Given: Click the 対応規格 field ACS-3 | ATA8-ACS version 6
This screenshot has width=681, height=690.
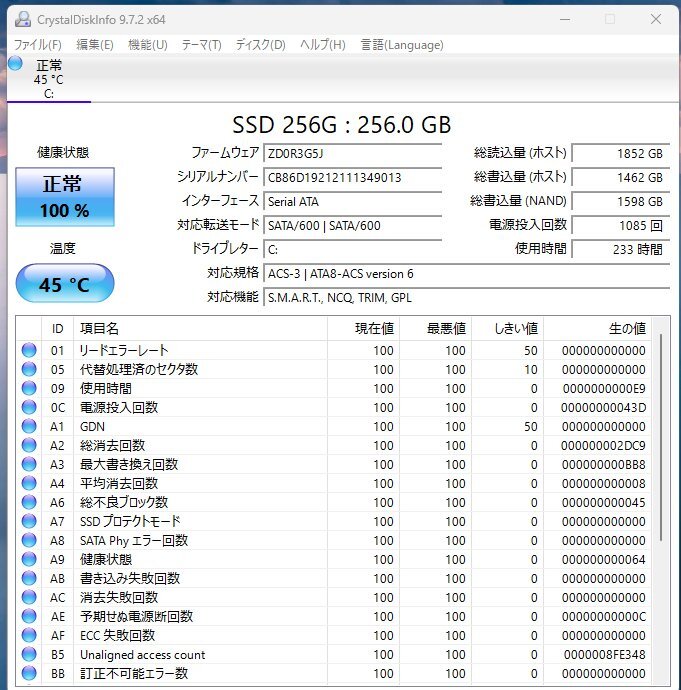Looking at the screenshot, I should pos(466,274).
